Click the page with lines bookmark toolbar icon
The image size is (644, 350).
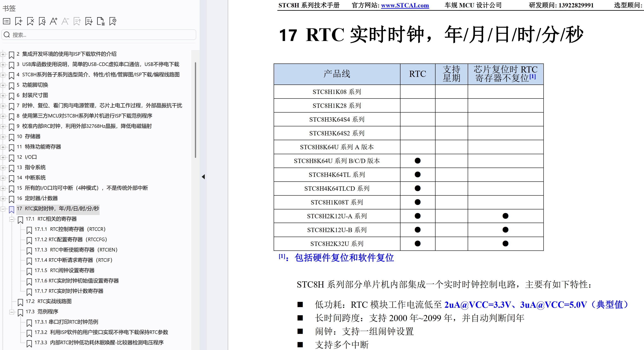pyautogui.click(x=101, y=21)
